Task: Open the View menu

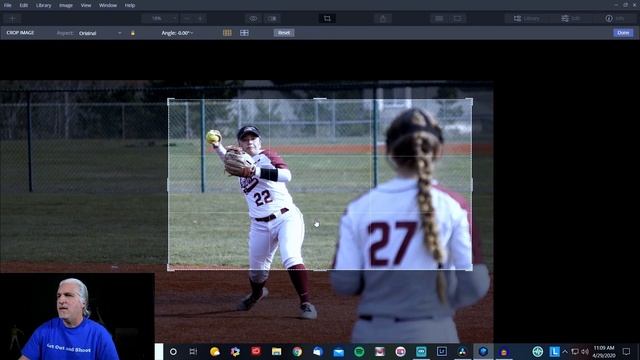Action: [86, 5]
